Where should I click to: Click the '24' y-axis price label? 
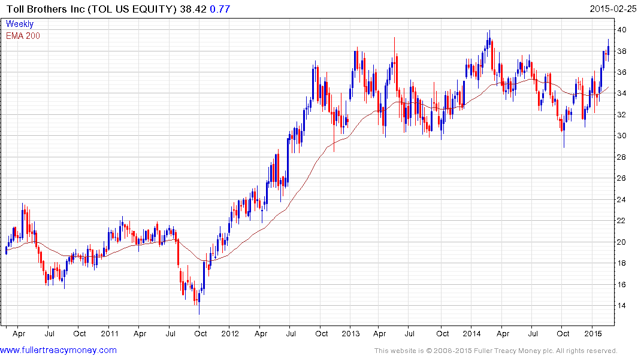point(622,200)
